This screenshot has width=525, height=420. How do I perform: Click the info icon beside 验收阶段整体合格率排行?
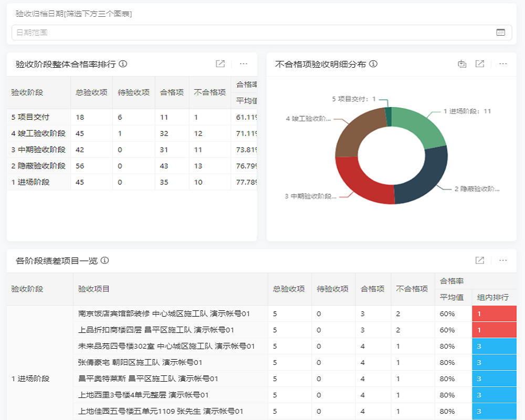tap(122, 64)
